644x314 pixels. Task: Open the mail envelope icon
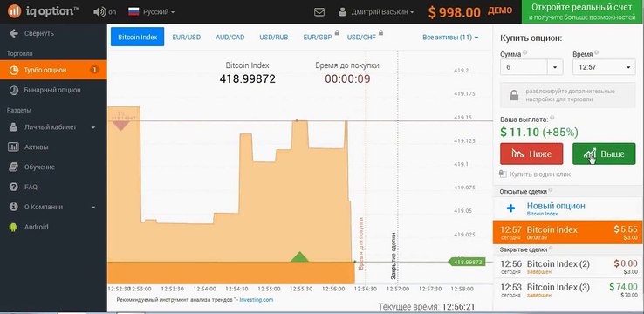(319, 12)
